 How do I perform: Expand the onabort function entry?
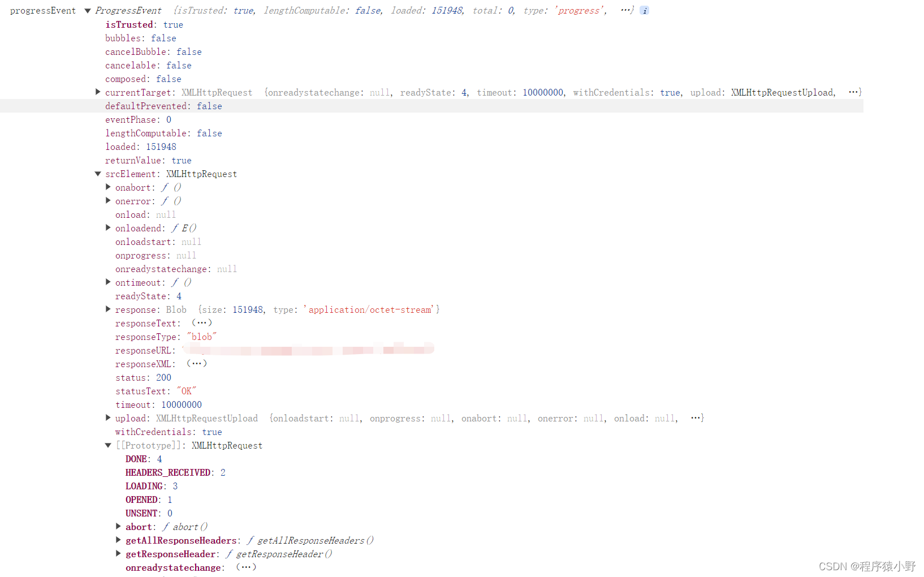[x=108, y=187]
